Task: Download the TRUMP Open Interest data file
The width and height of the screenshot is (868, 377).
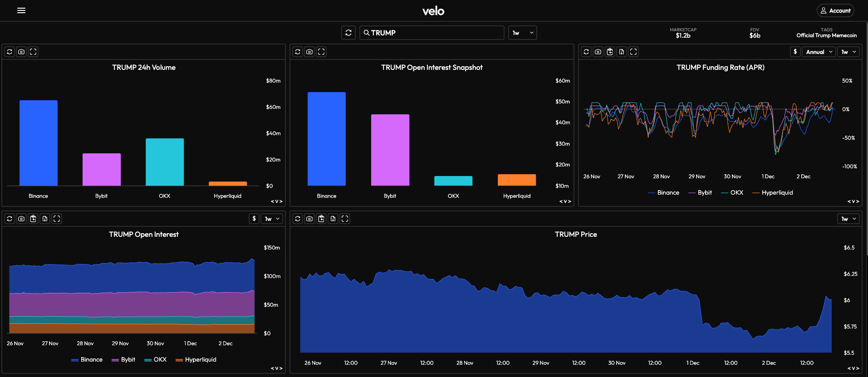Action: (x=45, y=219)
